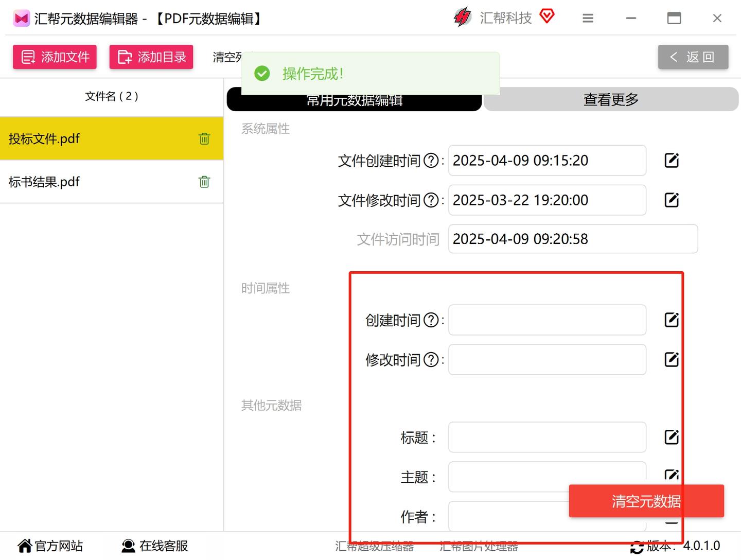Show the 创建时间 help question mark

pos(431,320)
